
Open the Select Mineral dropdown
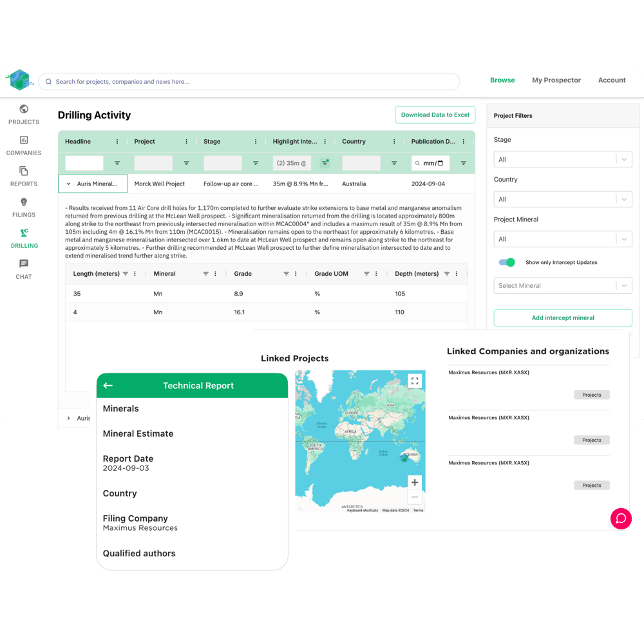pos(562,285)
